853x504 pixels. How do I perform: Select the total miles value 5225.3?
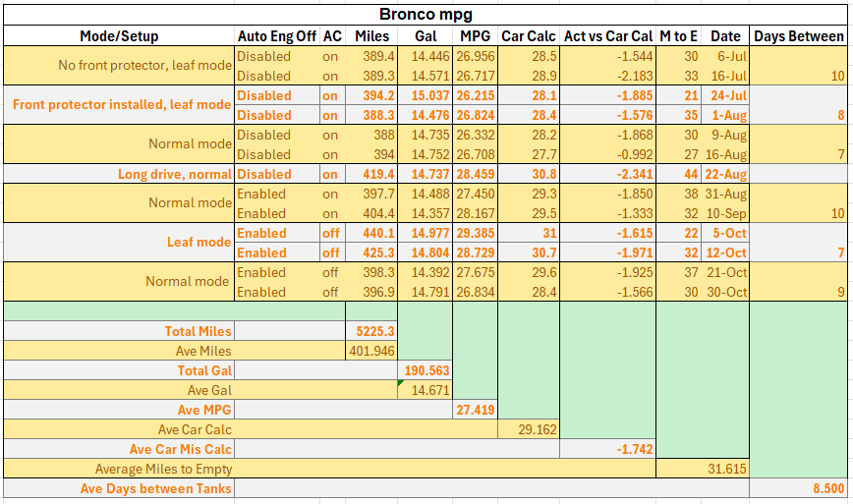click(x=371, y=331)
